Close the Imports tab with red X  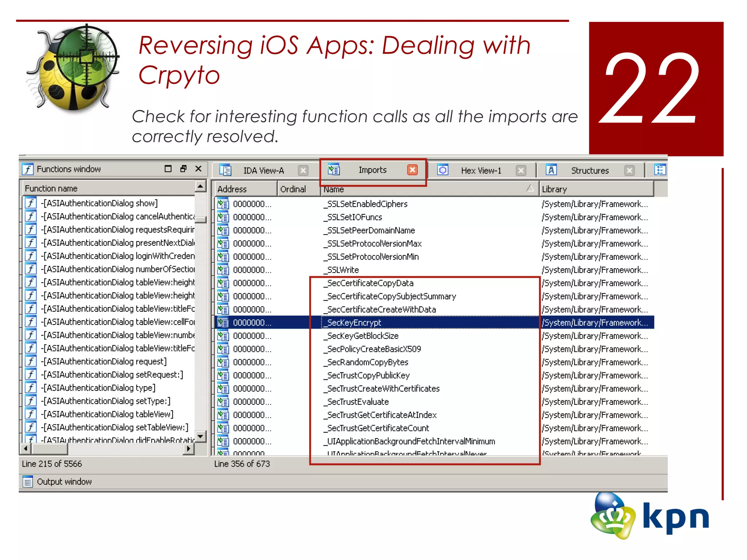point(413,170)
